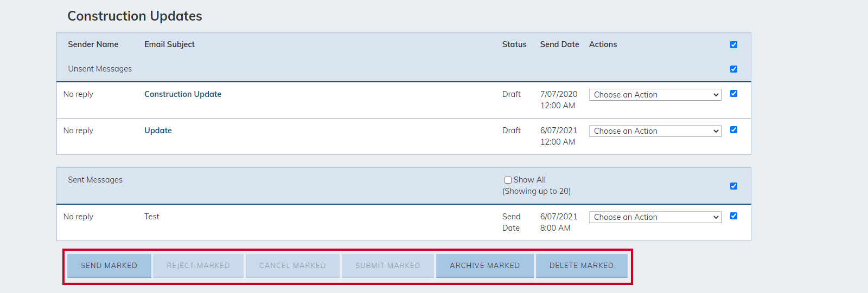Uncheck the Test message row checkbox
The image size is (868, 293).
coord(733,216)
